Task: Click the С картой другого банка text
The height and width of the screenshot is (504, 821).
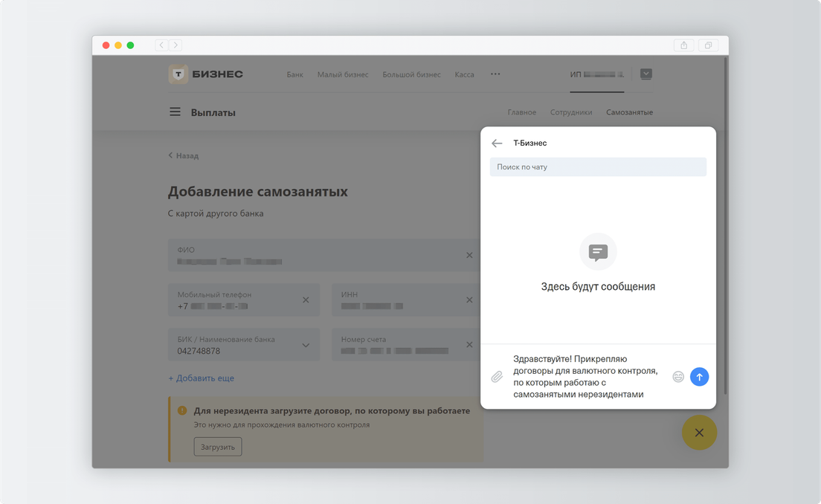Action: [x=216, y=213]
